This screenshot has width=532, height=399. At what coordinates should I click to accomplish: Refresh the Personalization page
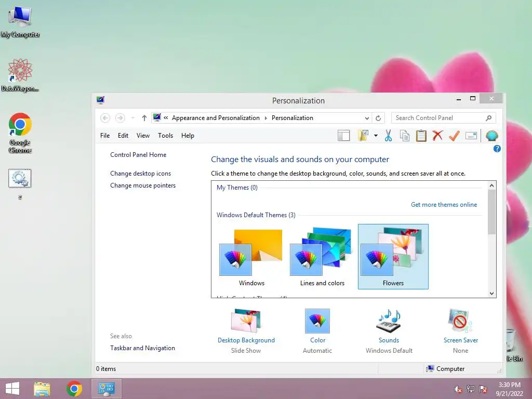coord(378,118)
